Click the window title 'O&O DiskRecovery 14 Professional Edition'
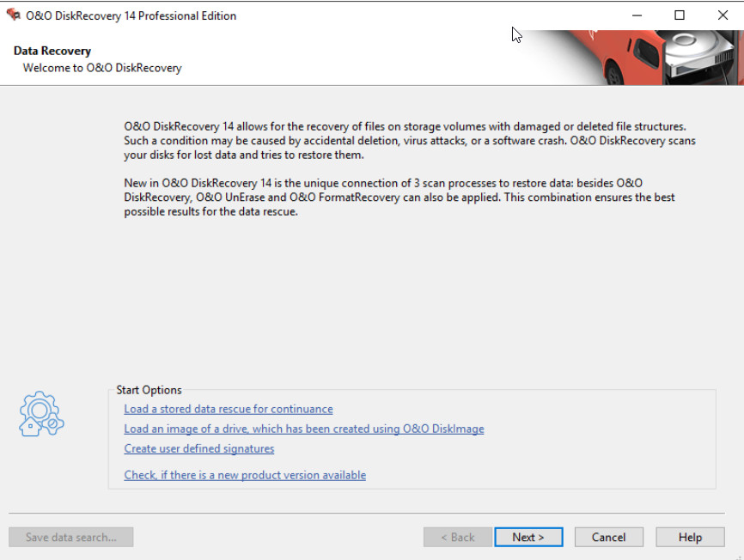 (131, 15)
